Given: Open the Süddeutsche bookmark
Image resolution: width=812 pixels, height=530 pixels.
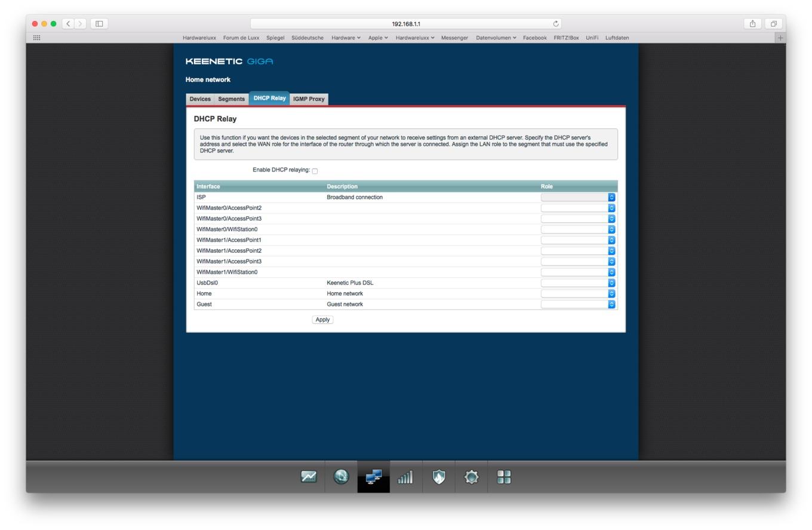Looking at the screenshot, I should [307, 38].
